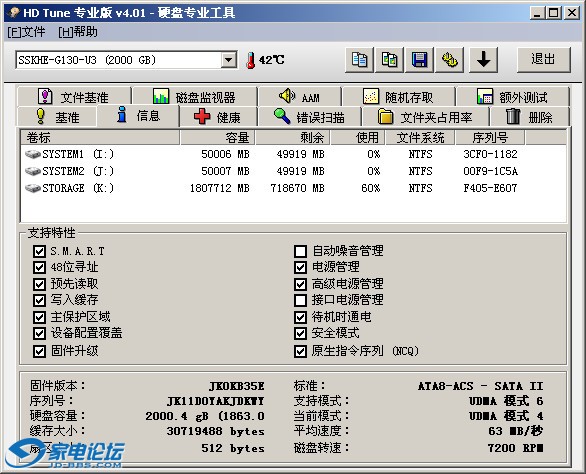586x474 pixels.
Task: Click the 60% usage value
Action: click(x=371, y=188)
